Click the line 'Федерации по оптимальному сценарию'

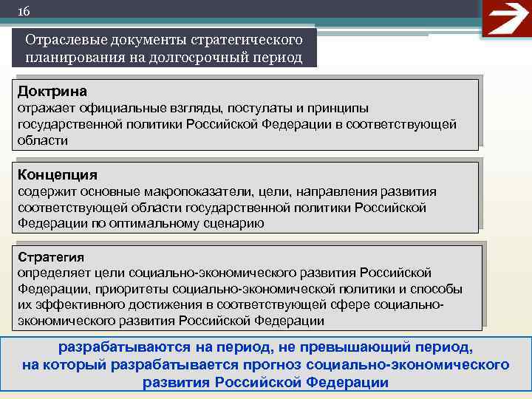point(141,224)
